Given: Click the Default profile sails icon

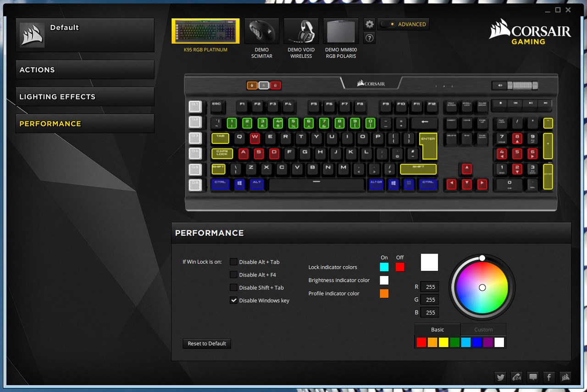Looking at the screenshot, I should 32,35.
